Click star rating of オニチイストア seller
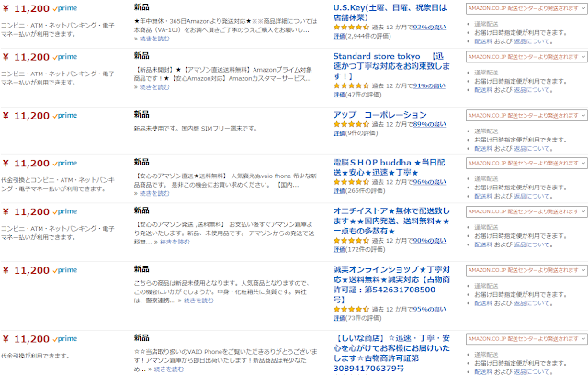 (351, 241)
